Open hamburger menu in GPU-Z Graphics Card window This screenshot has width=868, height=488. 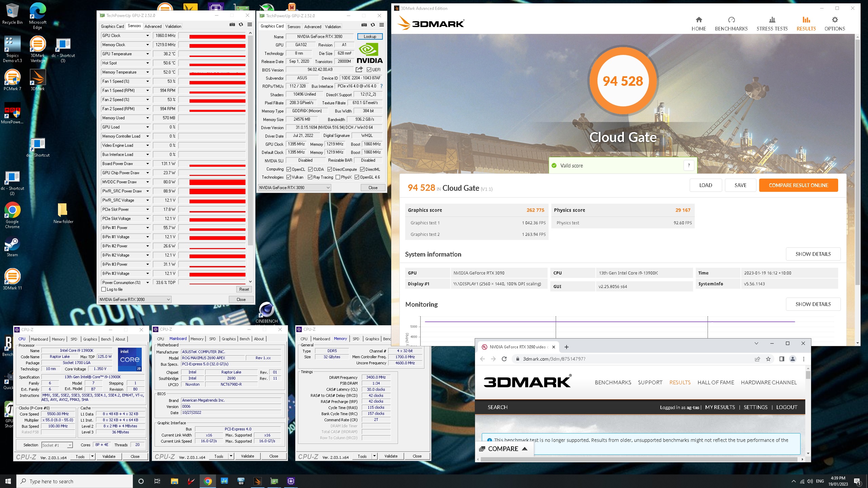(381, 25)
